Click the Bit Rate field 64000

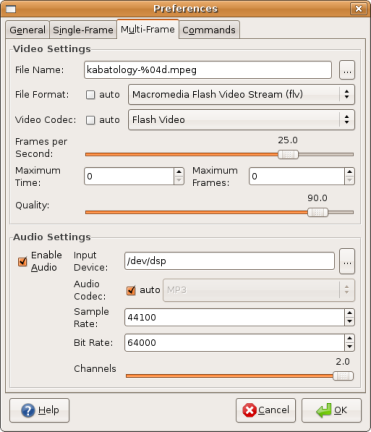(234, 343)
